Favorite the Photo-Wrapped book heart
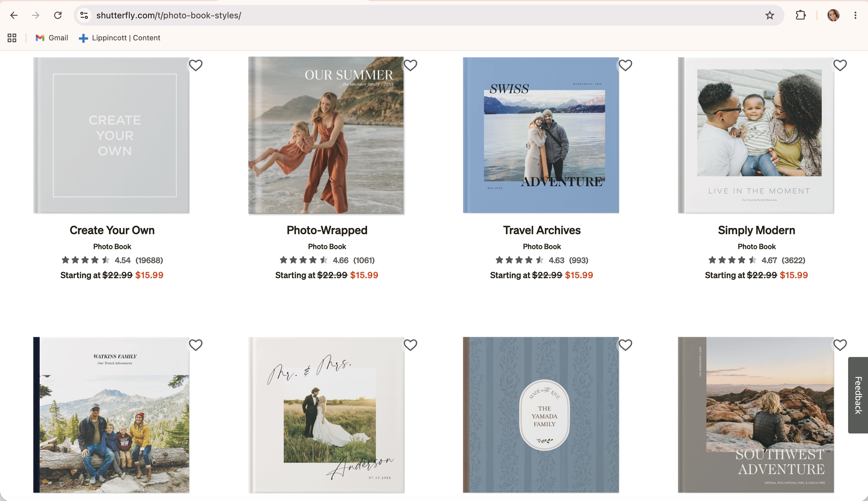The height and width of the screenshot is (501, 868). pyautogui.click(x=410, y=65)
